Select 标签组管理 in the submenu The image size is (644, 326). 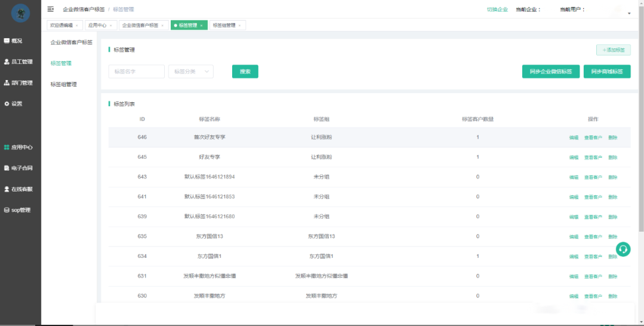(64, 84)
